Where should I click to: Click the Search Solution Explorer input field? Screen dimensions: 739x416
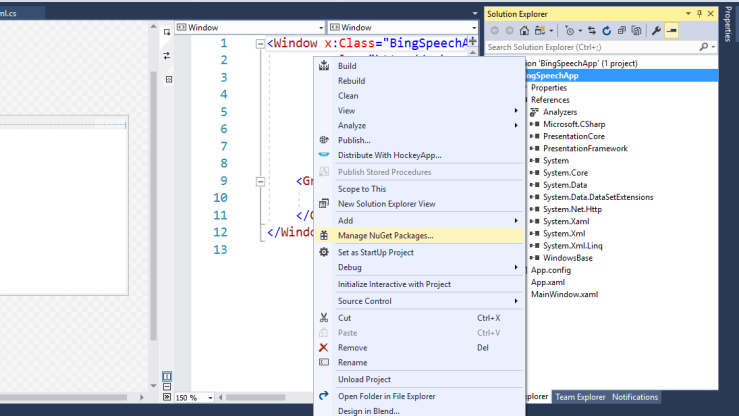[590, 47]
